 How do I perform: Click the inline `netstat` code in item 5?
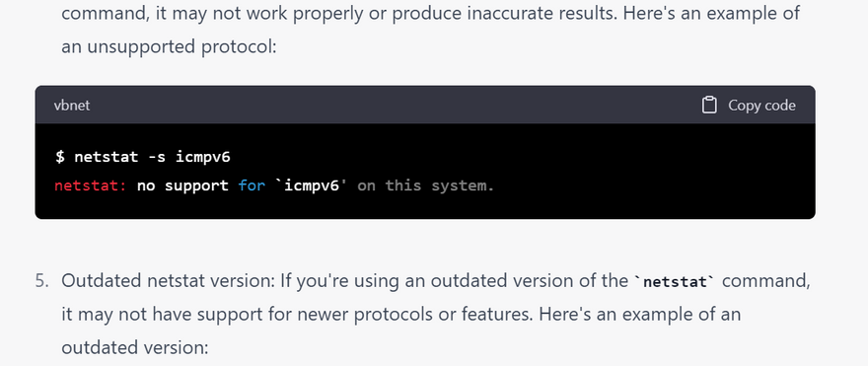tap(676, 282)
